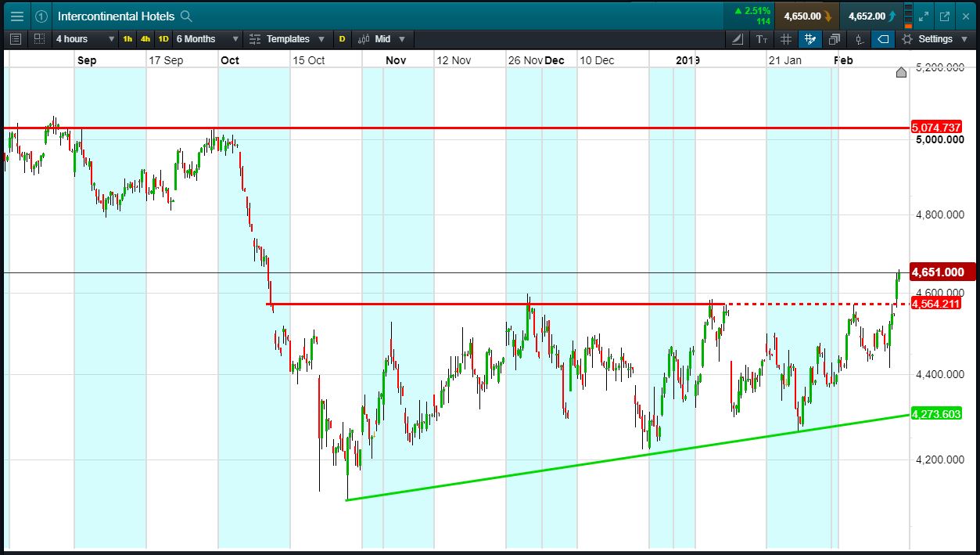The image size is (980, 555).
Task: Click the 4,273.603 green trendline label
Action: click(936, 413)
